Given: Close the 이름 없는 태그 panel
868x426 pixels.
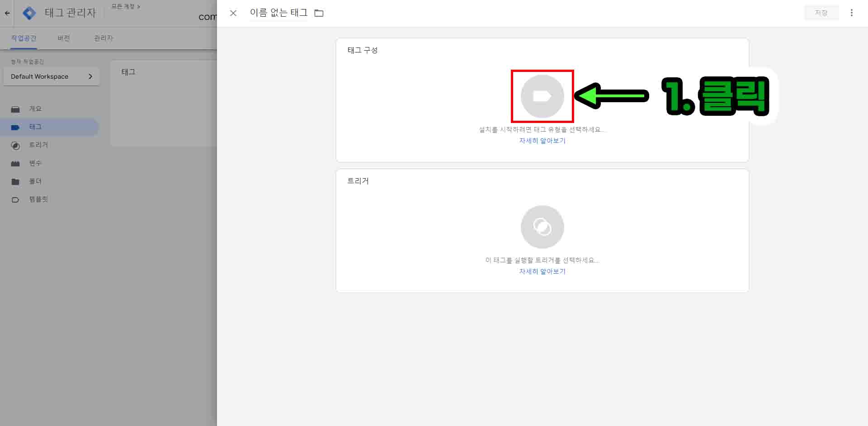Looking at the screenshot, I should coord(233,13).
